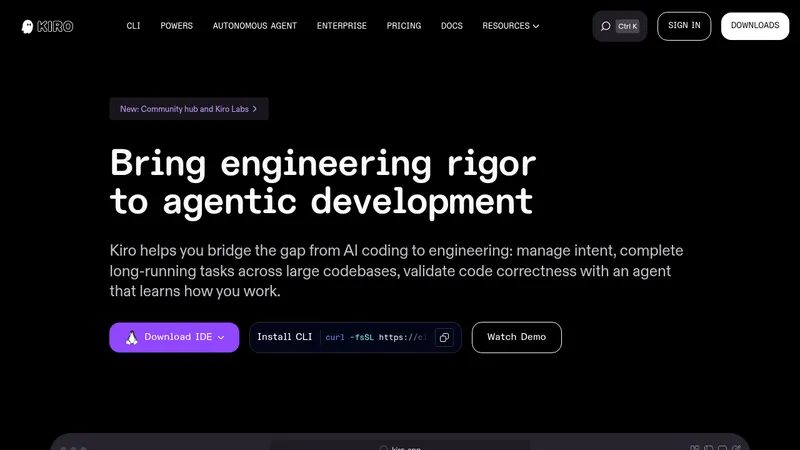Go to the Powers page
This screenshot has width=800, height=450.
177,26
